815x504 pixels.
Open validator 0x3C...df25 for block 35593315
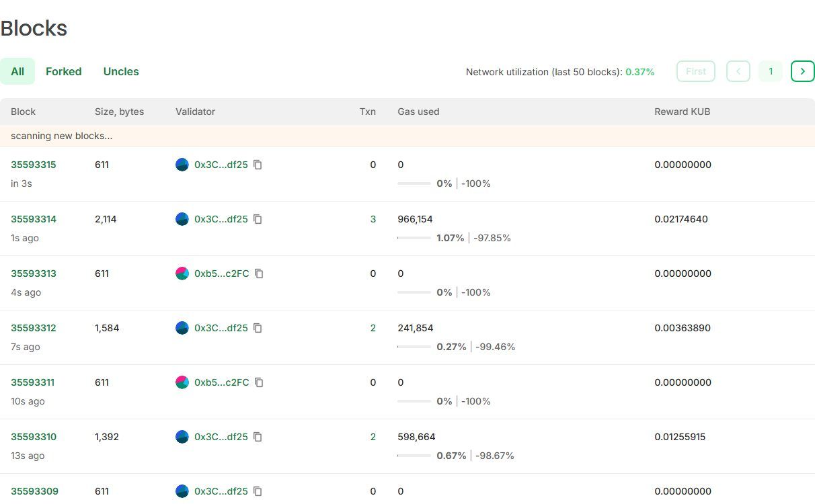[x=221, y=165]
